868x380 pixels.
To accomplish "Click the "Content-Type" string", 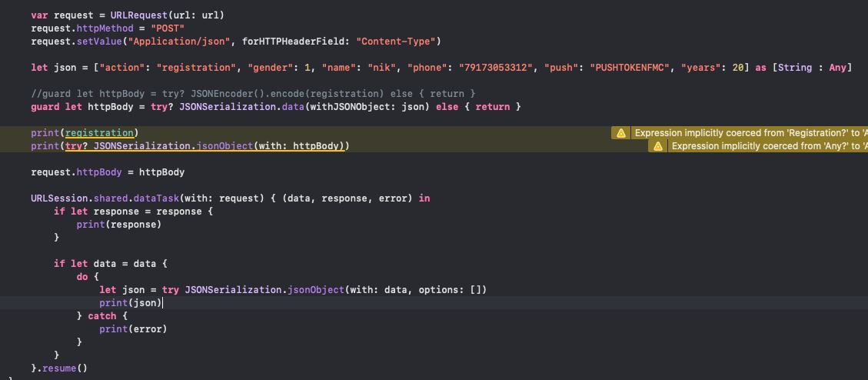I will pyautogui.click(x=396, y=42).
